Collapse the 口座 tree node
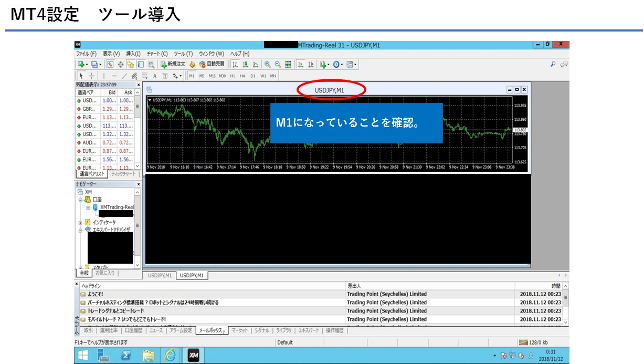 point(81,200)
